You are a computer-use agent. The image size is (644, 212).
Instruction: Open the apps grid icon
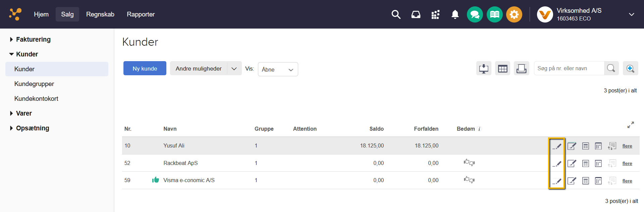(x=435, y=14)
